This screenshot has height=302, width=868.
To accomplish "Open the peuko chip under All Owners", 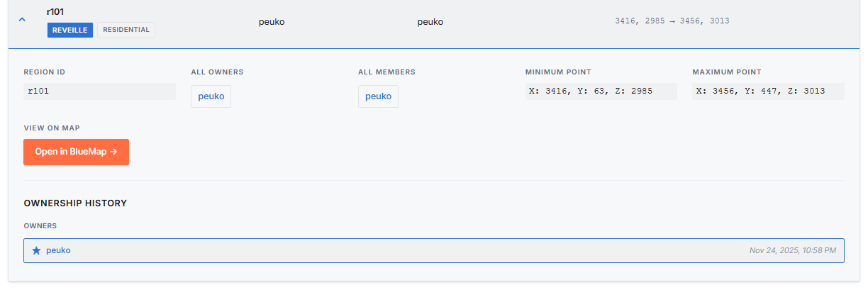I will [x=211, y=96].
